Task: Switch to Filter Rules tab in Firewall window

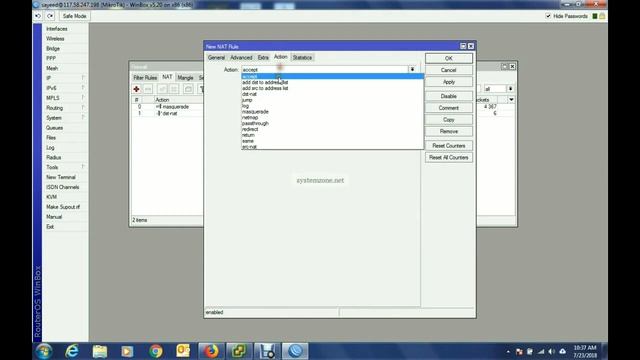Action: (145, 78)
